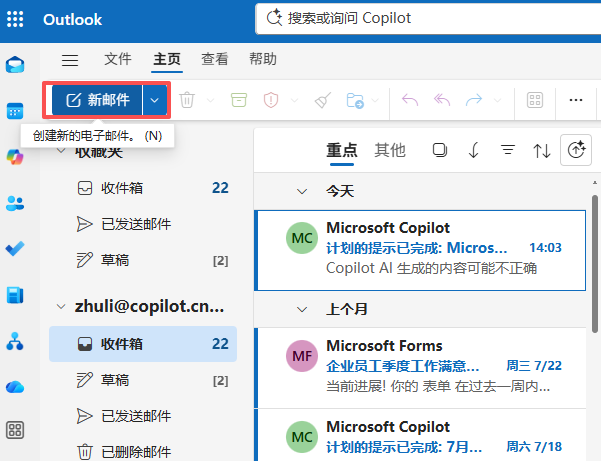Switch to the 其他 inbox tab
Screen dimensions: 601x461
390,150
